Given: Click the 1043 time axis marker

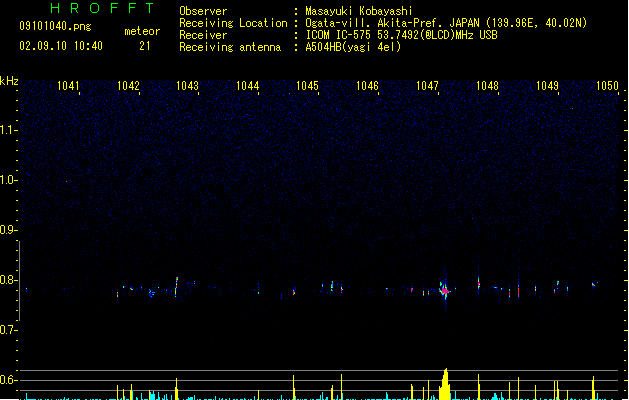Looking at the screenshot, I should [187, 86].
